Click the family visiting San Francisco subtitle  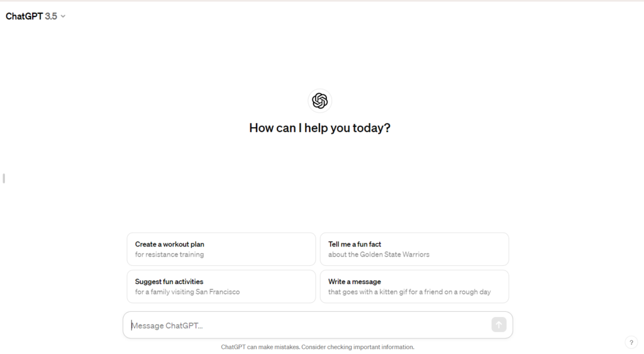(187, 292)
